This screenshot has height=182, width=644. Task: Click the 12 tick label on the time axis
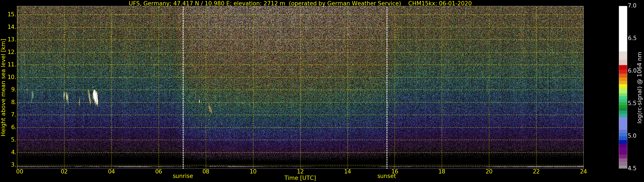coord(300,172)
